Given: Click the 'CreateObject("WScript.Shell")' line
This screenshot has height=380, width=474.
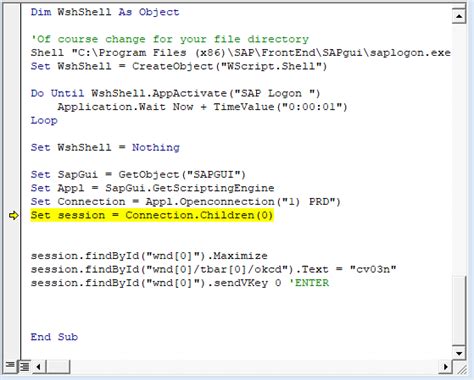Looking at the screenshot, I should coord(179,66).
